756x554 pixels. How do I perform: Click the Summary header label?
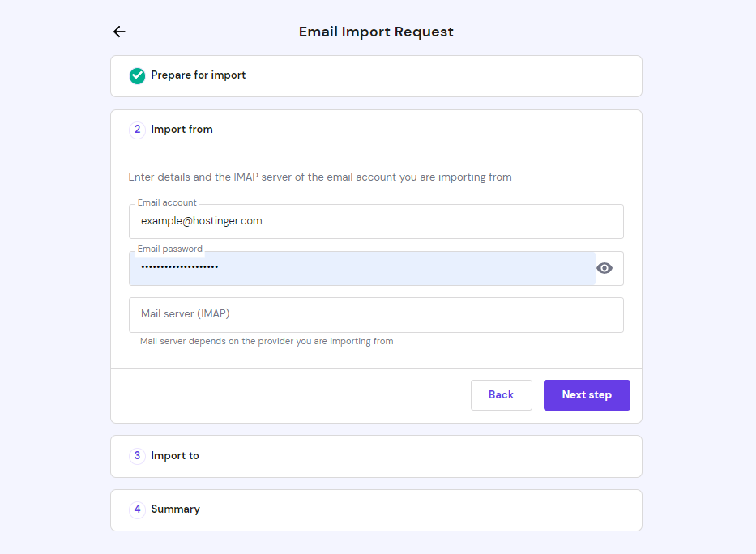point(175,509)
